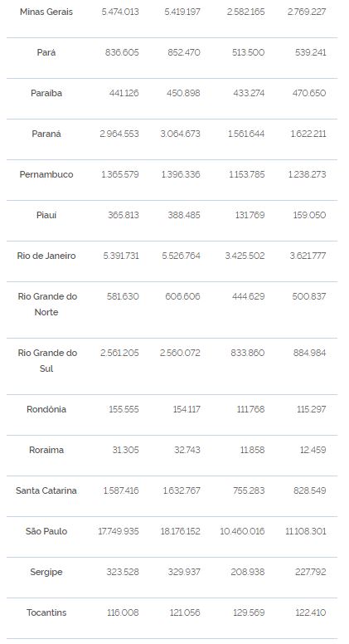The height and width of the screenshot is (644, 349).
Task: Click Rio Grande do Norte label
Action: point(47,305)
